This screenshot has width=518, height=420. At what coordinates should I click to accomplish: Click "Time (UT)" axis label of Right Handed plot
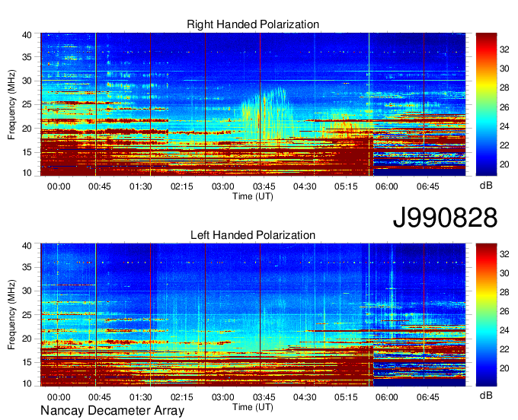coord(253,196)
